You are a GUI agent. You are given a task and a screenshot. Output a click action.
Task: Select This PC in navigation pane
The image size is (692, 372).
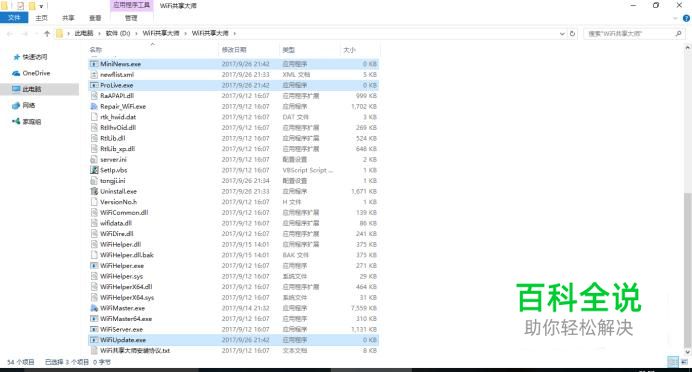tap(27, 89)
